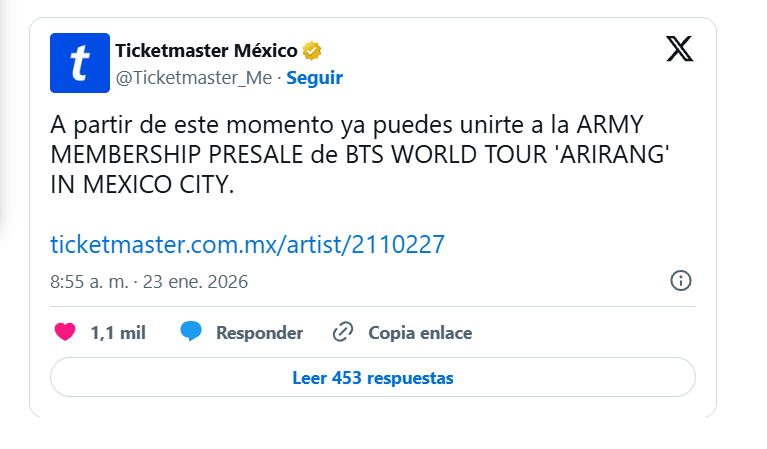The height and width of the screenshot is (449, 767).
Task: Click the chain link copy icon
Action: (343, 333)
